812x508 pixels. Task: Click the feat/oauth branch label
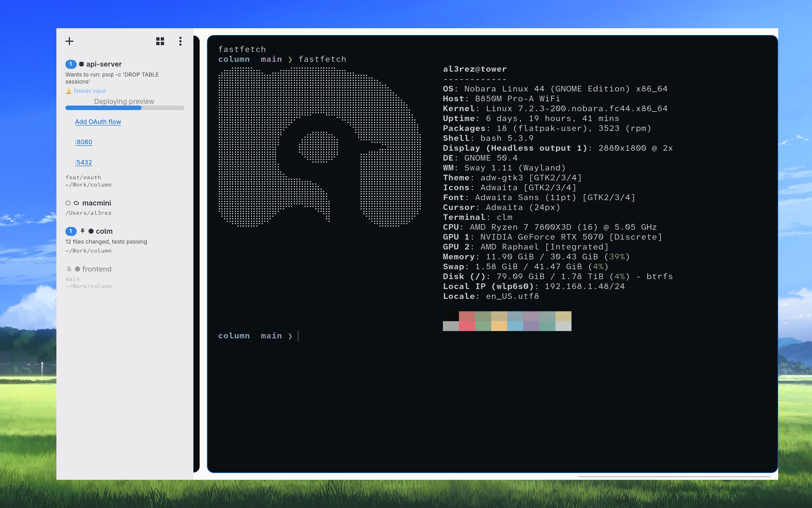click(83, 178)
